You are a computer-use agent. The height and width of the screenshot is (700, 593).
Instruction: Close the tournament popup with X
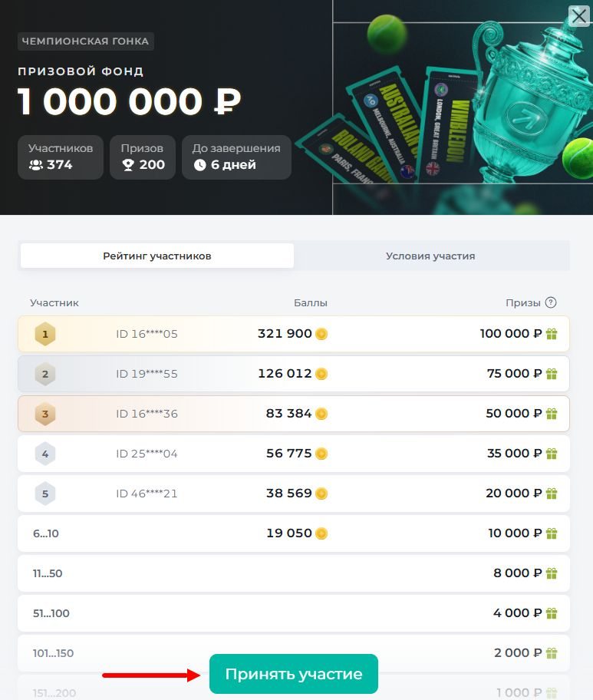click(578, 16)
